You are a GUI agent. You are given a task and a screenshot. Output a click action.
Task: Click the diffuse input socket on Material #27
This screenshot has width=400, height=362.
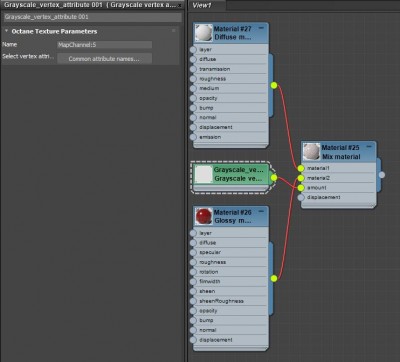[x=193, y=59]
